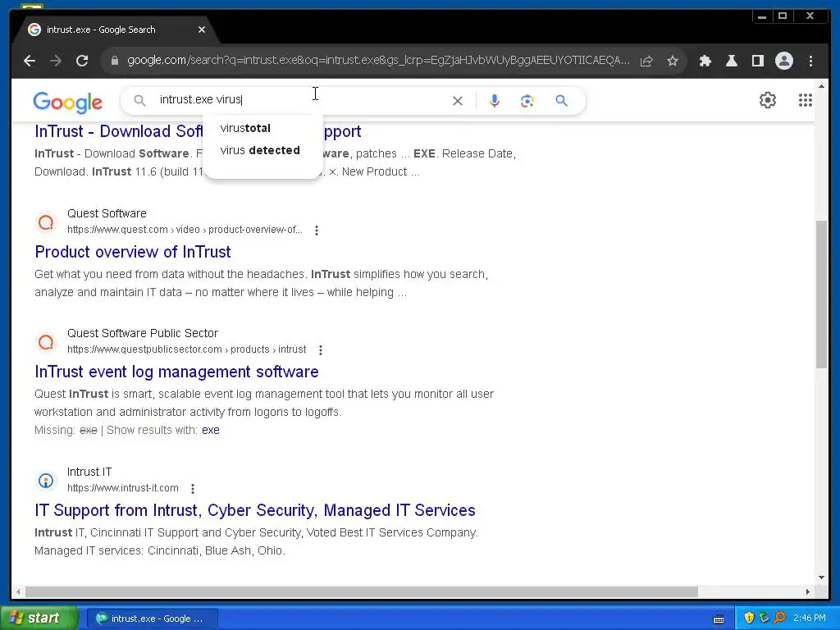
Task: Click the Quest Software site name
Action: coord(107,213)
